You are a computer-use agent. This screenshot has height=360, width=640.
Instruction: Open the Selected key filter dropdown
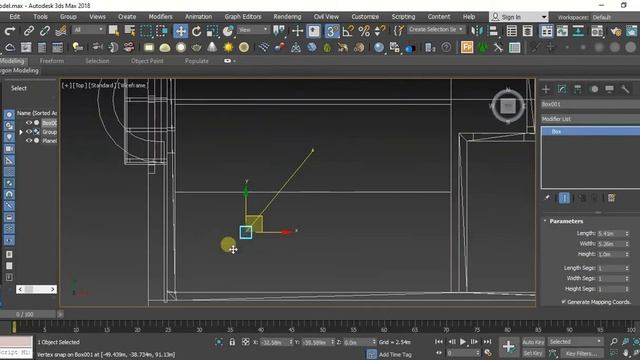575,342
